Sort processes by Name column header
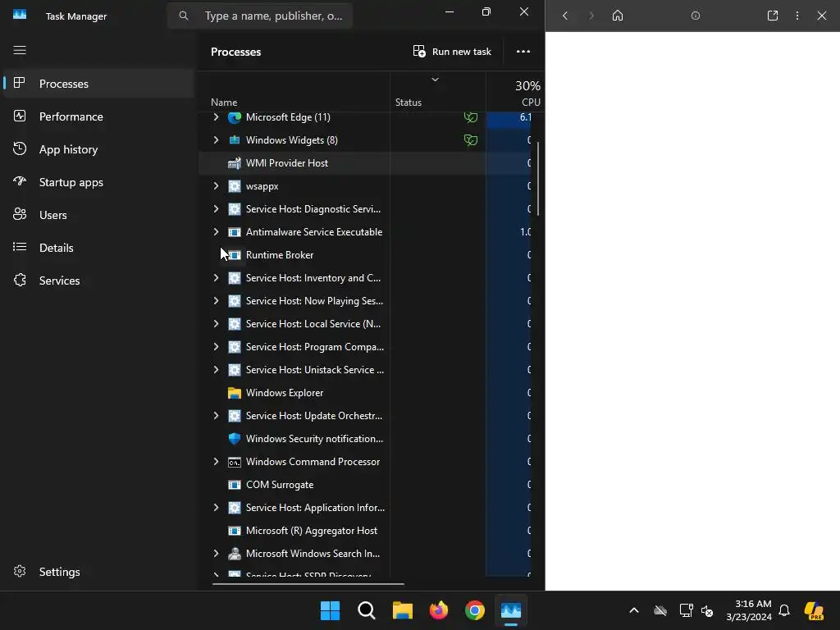 (x=224, y=103)
